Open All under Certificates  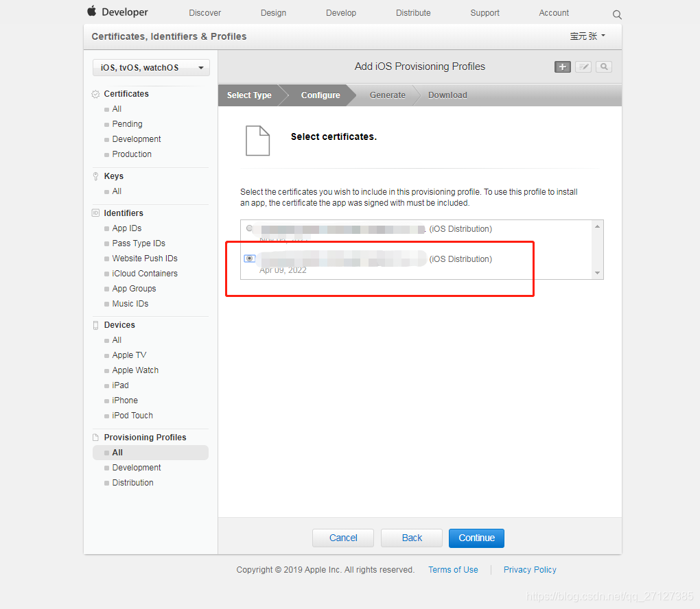(x=117, y=109)
